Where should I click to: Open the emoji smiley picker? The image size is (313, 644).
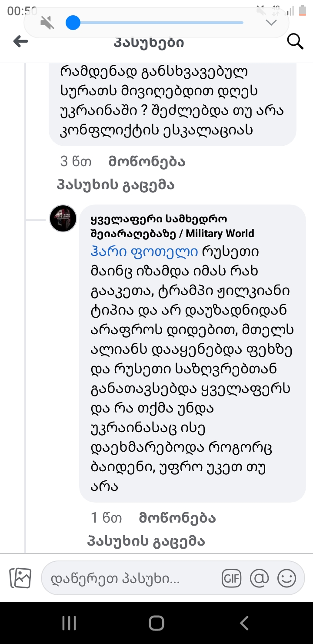click(x=286, y=578)
